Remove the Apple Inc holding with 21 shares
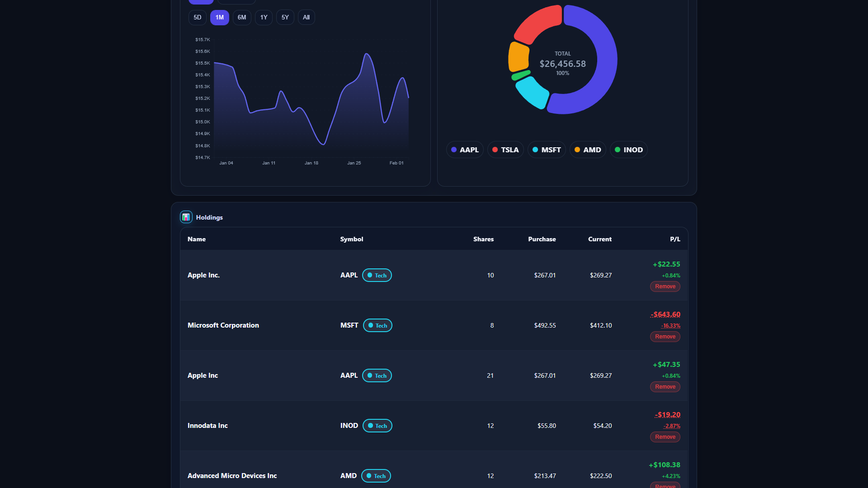Viewport: 868px width, 488px height. point(665,387)
